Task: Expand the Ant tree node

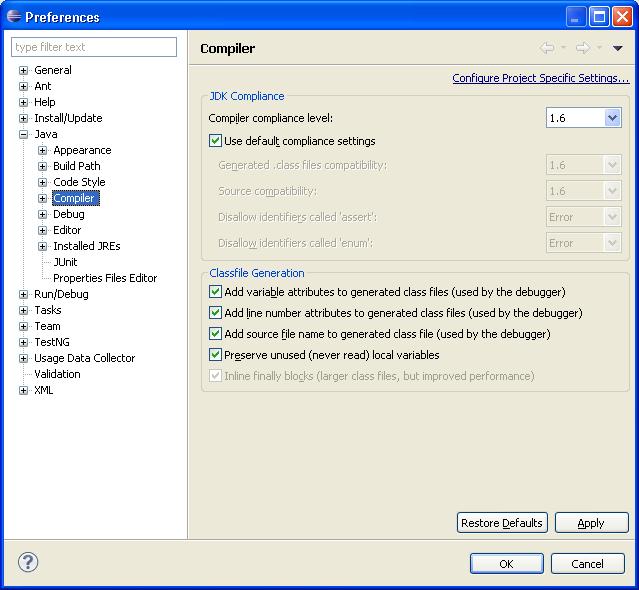Action: (x=23, y=86)
